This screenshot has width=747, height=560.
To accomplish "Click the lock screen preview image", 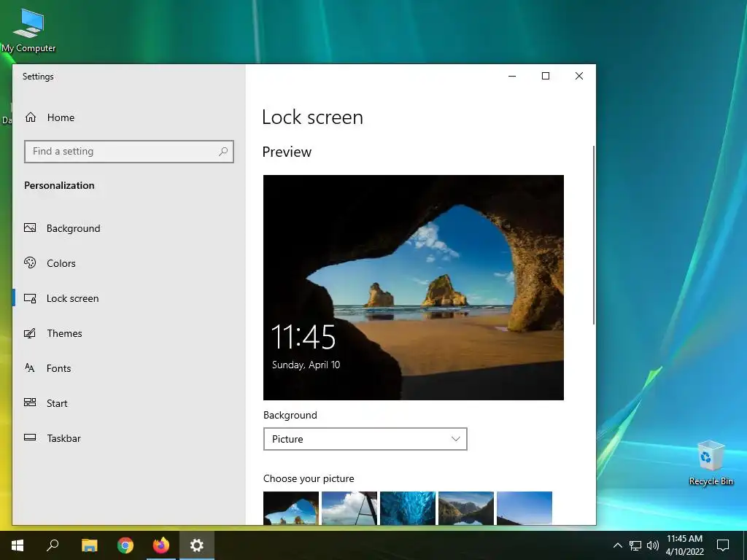I will [414, 287].
